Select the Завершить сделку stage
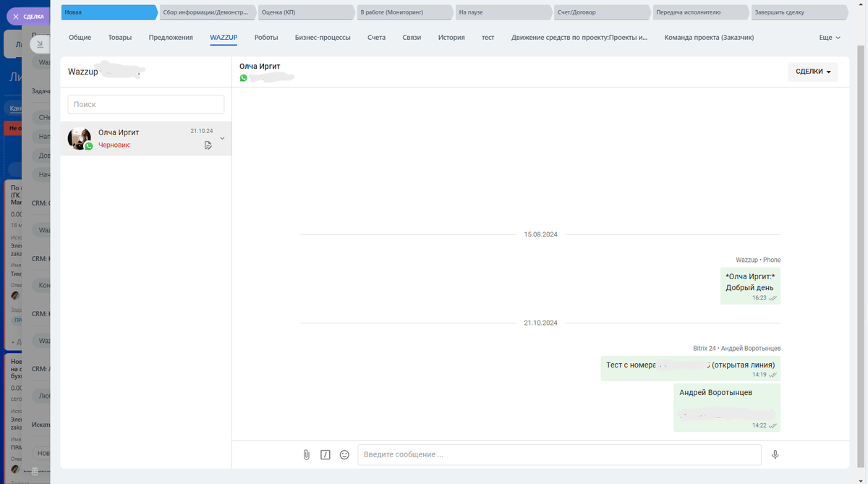 click(x=799, y=12)
